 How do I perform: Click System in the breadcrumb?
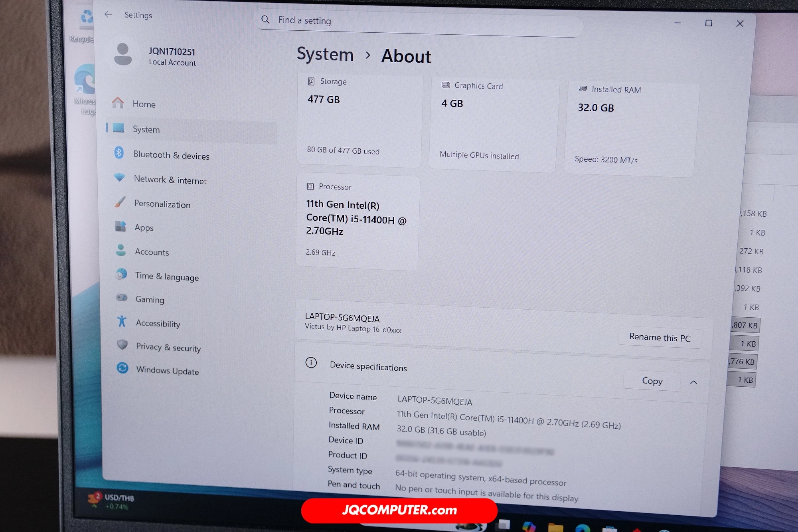325,54
